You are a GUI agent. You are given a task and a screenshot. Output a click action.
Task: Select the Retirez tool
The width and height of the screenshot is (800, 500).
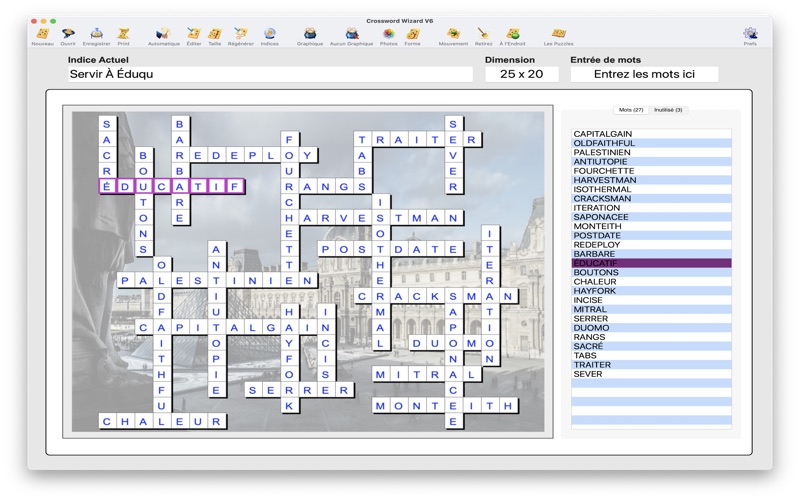coord(483,34)
